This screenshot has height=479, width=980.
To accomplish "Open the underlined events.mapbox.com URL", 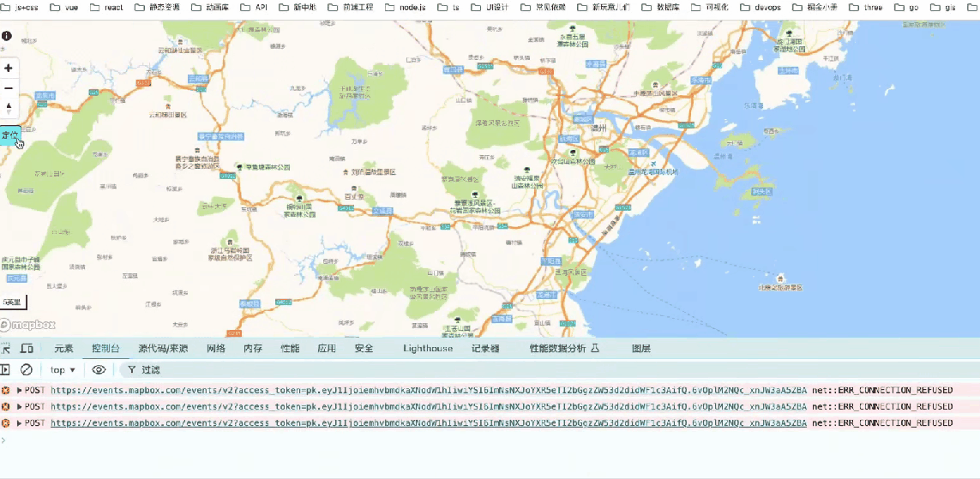I will point(429,422).
